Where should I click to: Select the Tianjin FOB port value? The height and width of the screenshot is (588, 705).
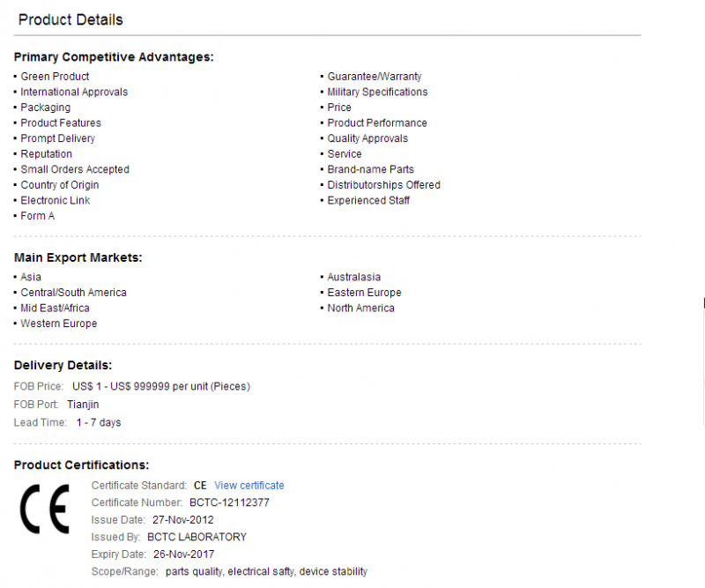[83, 405]
